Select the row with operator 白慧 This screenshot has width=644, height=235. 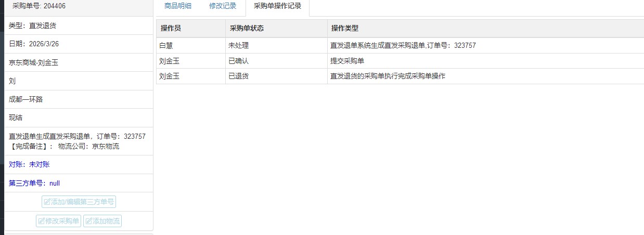[166, 45]
